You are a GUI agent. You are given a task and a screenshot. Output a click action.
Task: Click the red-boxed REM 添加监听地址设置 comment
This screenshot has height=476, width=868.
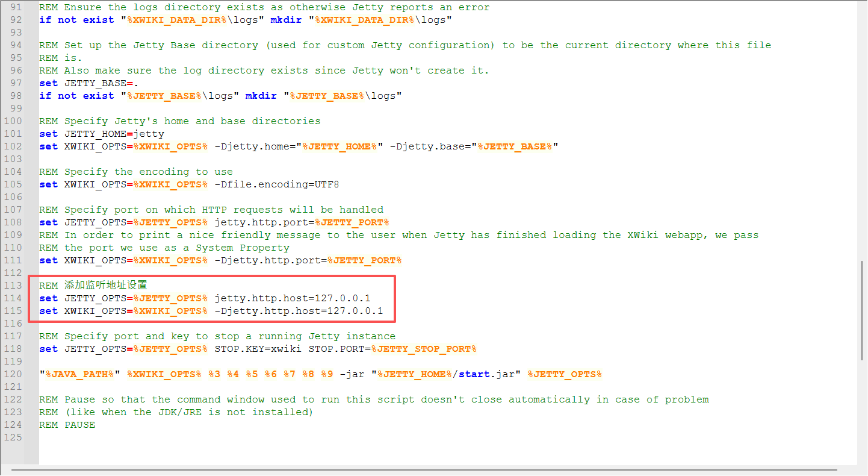tap(93, 285)
